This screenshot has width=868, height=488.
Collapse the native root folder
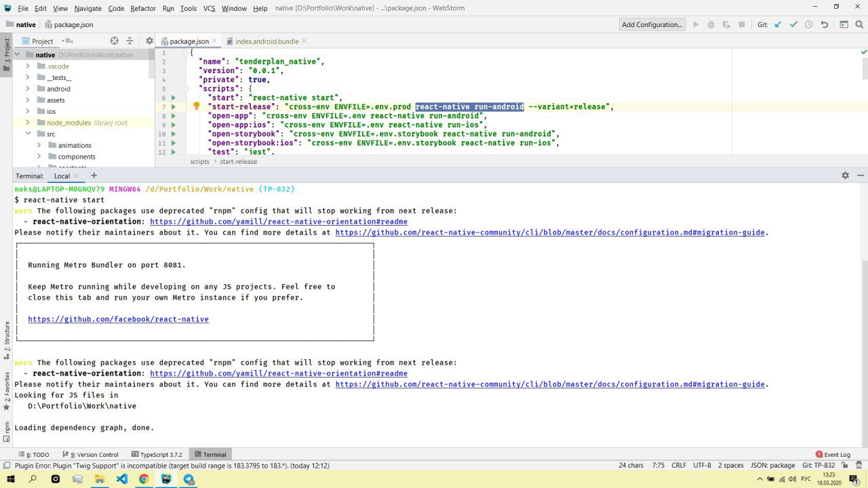(18, 55)
